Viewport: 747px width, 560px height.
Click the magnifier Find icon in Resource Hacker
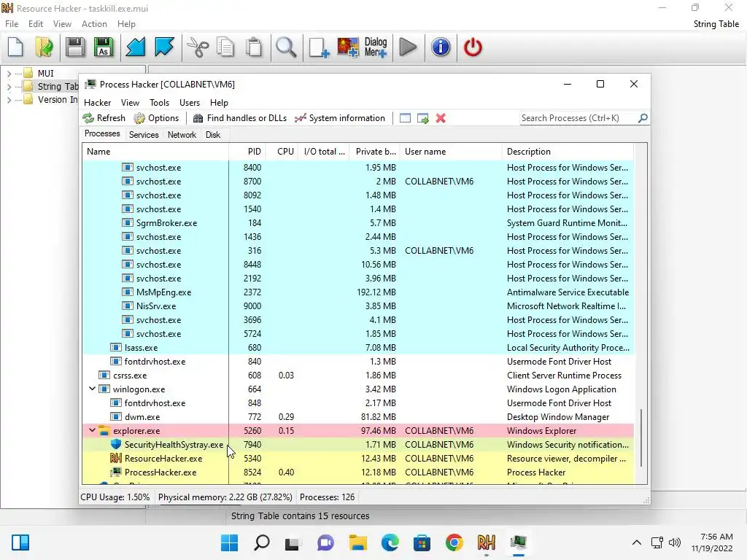coord(286,47)
